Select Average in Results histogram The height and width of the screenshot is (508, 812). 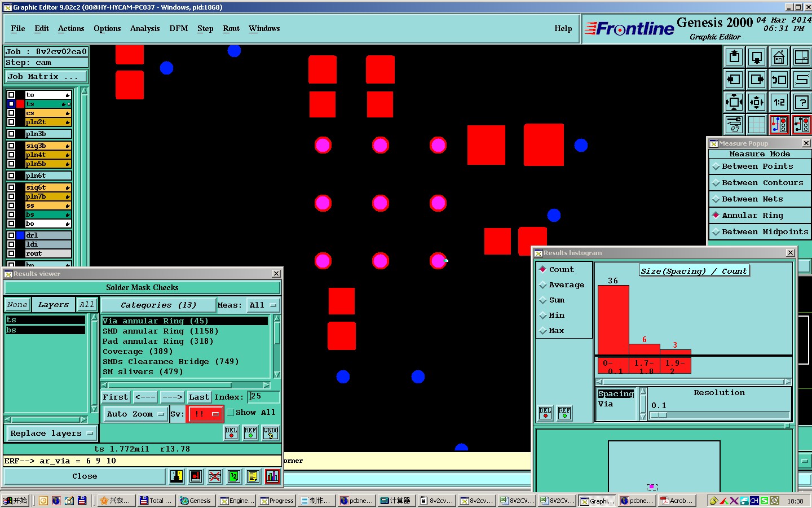(x=563, y=285)
